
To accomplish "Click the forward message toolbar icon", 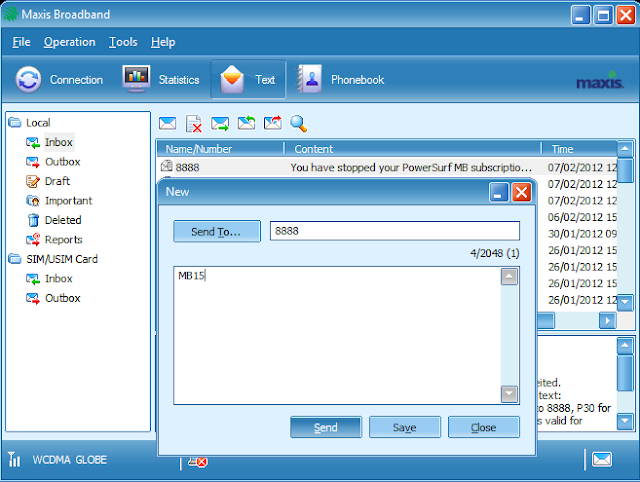I will tap(220, 123).
